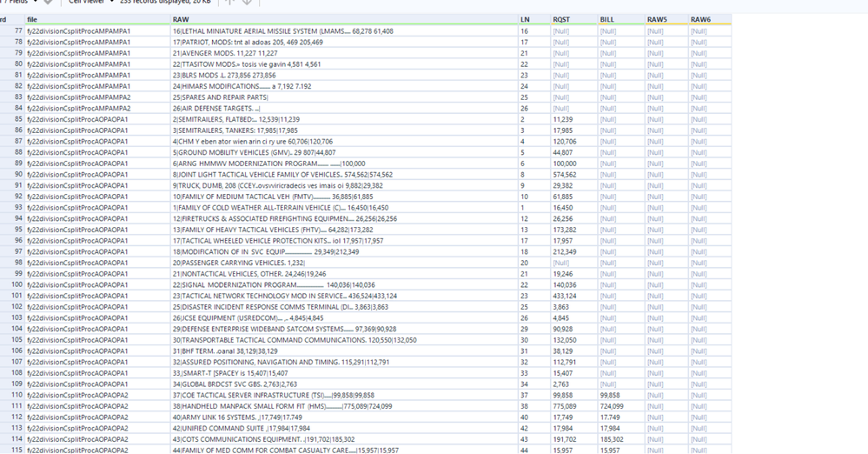Click the 'JCSE EQUIPMENT (USREDCOM)' cell
This screenshot has height=454, width=868.
click(x=344, y=318)
